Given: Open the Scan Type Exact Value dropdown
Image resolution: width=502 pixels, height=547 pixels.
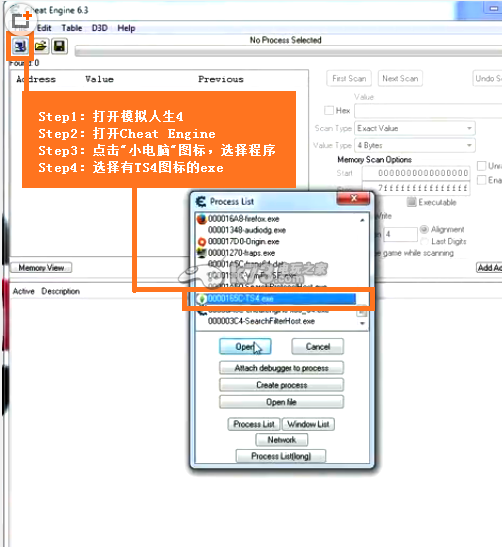Looking at the screenshot, I should pos(415,128).
